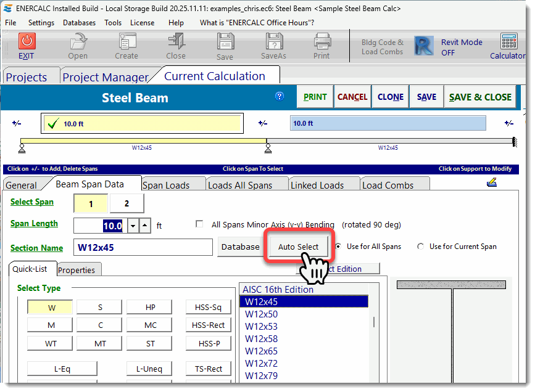Click the red EXIT power icon
Viewport: 535px width, 392px height.
[x=27, y=41]
